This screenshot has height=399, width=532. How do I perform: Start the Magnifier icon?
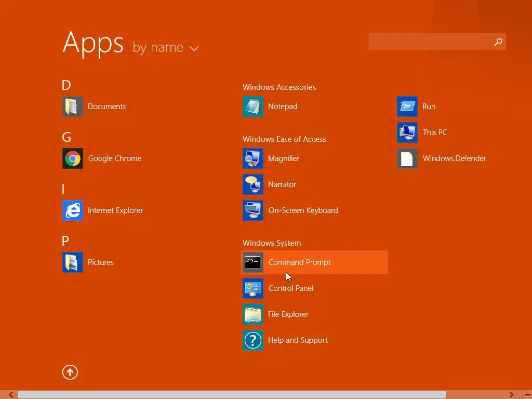pyautogui.click(x=253, y=158)
